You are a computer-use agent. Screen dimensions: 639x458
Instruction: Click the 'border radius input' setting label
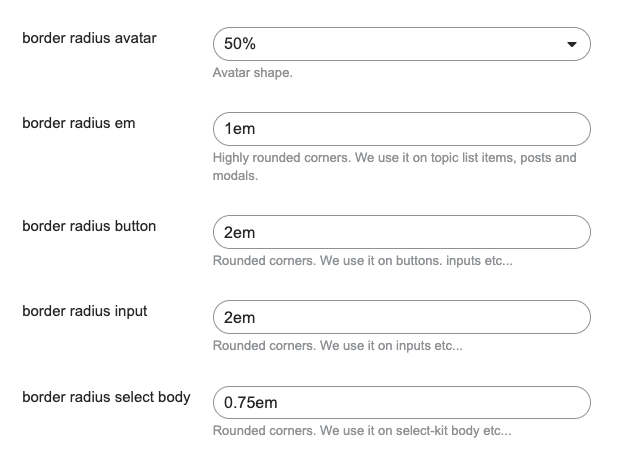84,311
